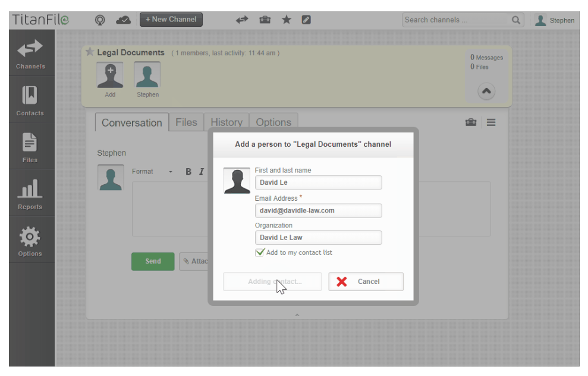Click Stephen's avatar beside the message editor
588x376 pixels.
click(x=111, y=178)
